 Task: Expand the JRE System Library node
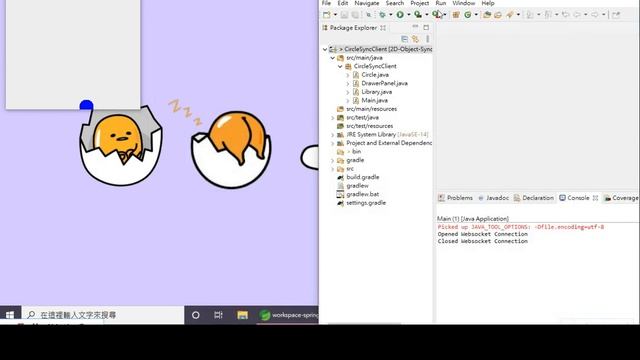click(333, 134)
